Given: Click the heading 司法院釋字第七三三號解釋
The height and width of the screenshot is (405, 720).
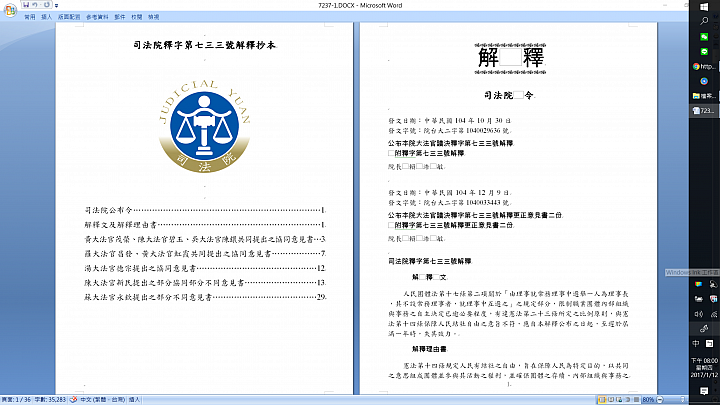Looking at the screenshot, I should click(x=430, y=261).
